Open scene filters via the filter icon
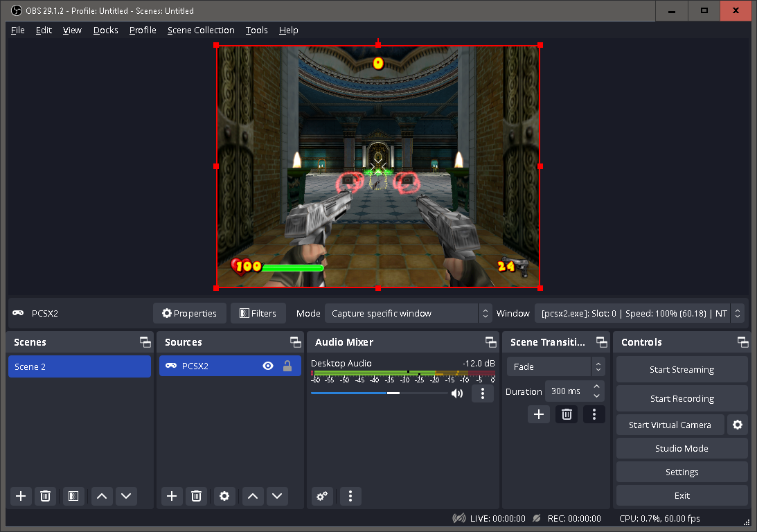 (73, 496)
